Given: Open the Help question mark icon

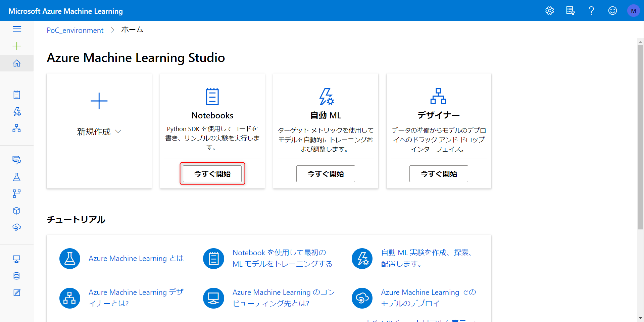Looking at the screenshot, I should [x=591, y=11].
